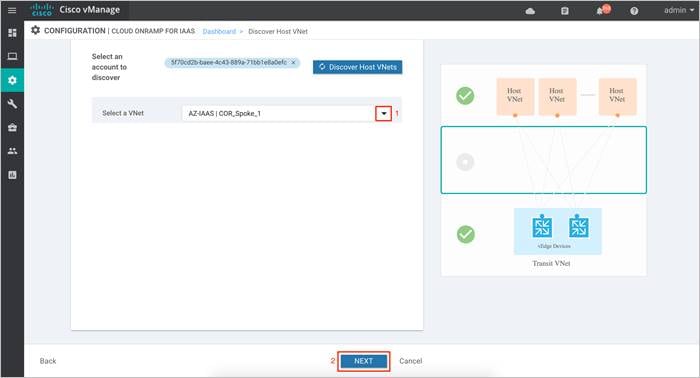Click the Dashboard breadcrumb link
This screenshot has height=378, width=700.
[x=219, y=32]
